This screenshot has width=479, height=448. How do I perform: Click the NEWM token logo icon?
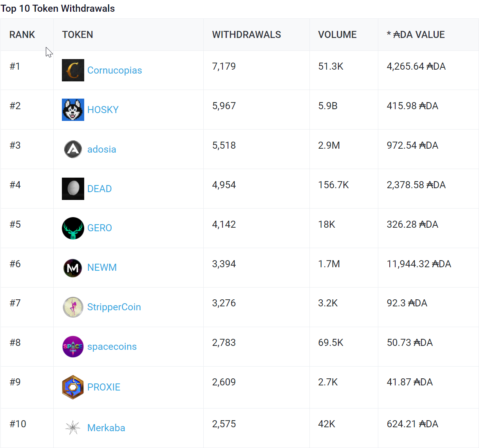73,268
